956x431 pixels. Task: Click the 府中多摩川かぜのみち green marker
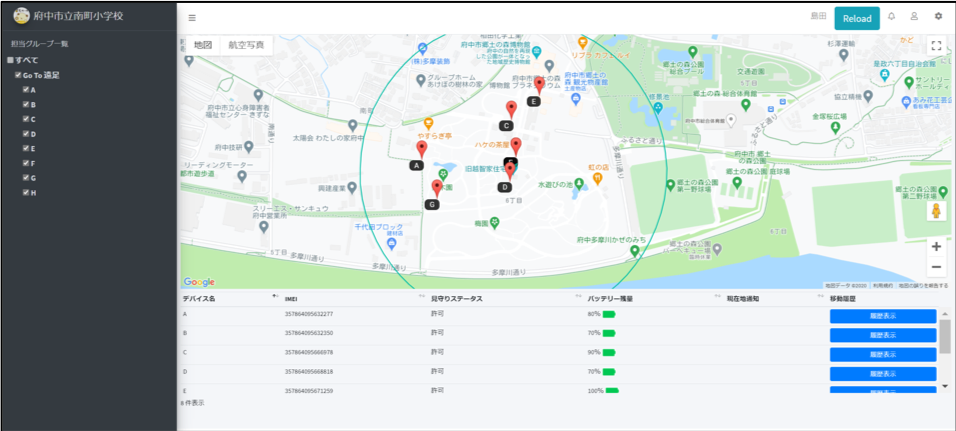pos(635,251)
